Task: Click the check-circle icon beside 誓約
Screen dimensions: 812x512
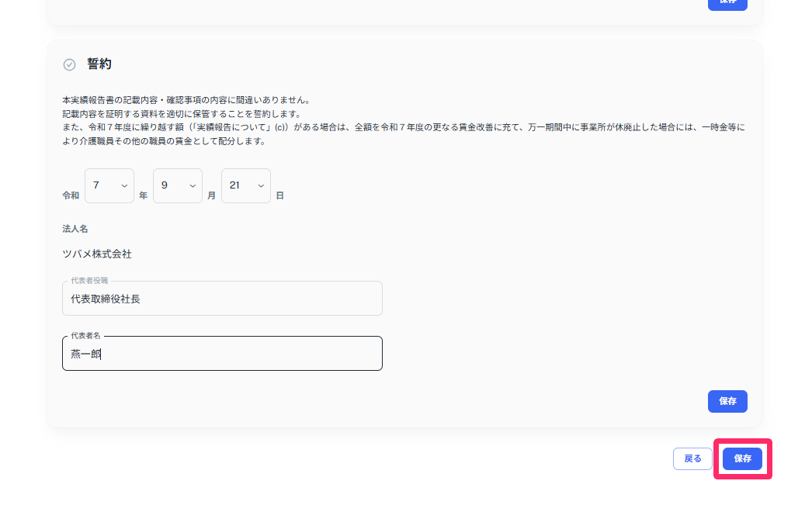Action: pos(69,64)
